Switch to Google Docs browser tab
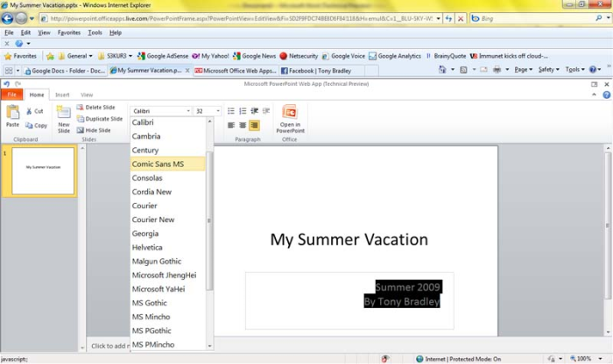The image size is (613, 364). [65, 71]
